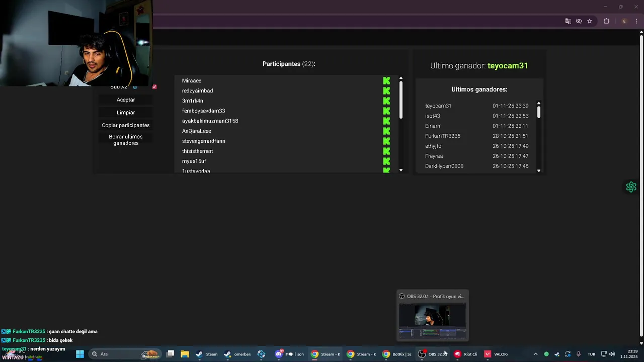The image size is (644, 362).
Task: Click the Limpiar button
Action: [126, 112]
